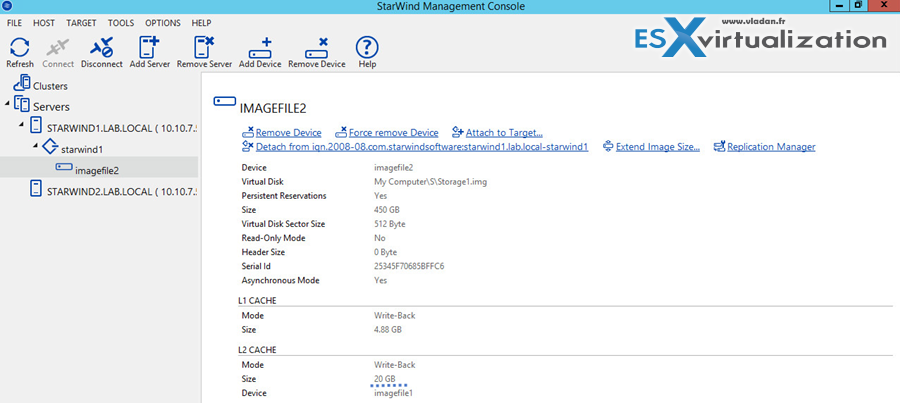Open the HOST menu
Viewport: 900px width, 403px height.
pos(44,23)
